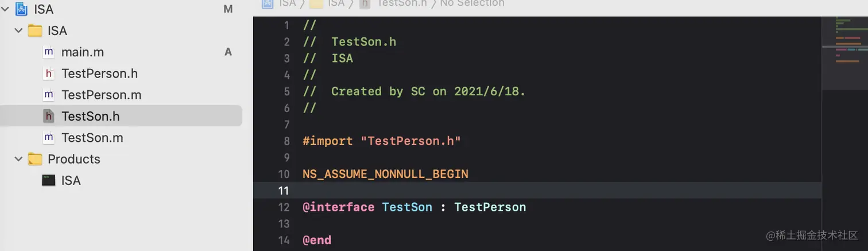Click the Products folder icon
This screenshot has width=868, height=251.
[36, 159]
